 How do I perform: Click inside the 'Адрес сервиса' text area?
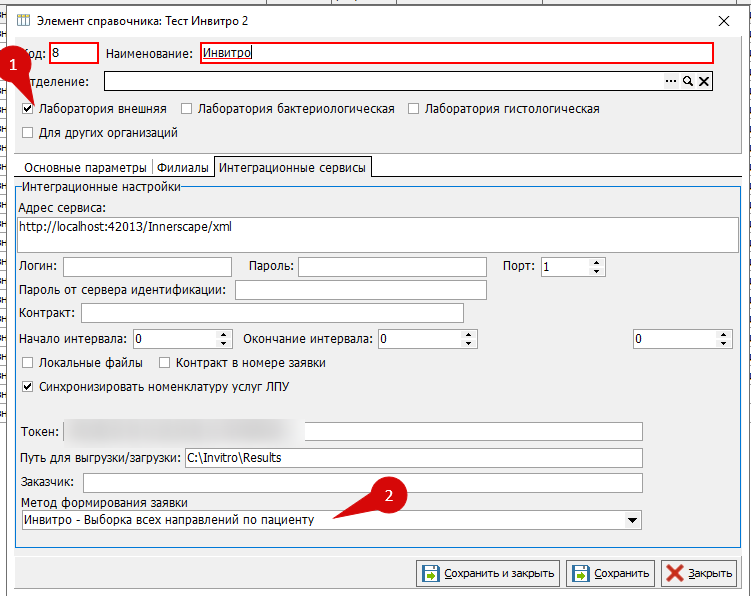tap(378, 236)
